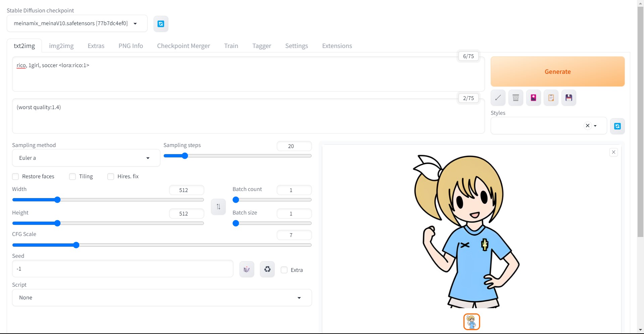Select the generated image thumbnail below the preview
644x334 pixels.
(472, 321)
